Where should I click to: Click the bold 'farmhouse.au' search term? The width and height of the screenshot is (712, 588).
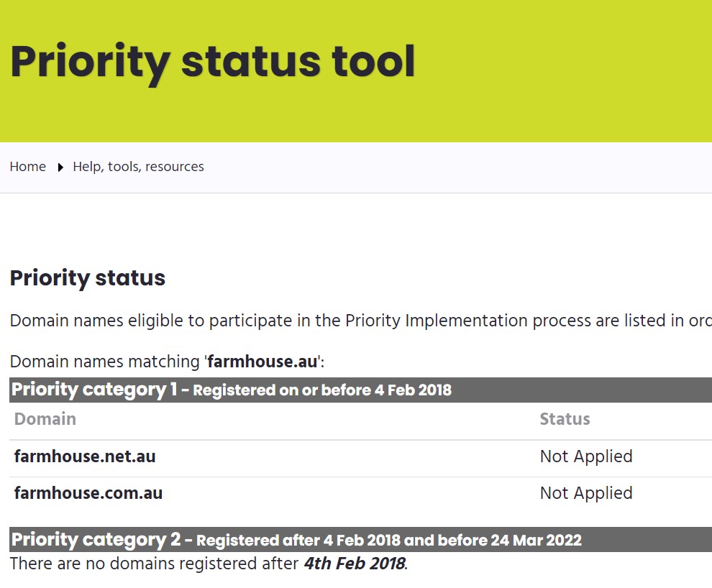coord(263,362)
